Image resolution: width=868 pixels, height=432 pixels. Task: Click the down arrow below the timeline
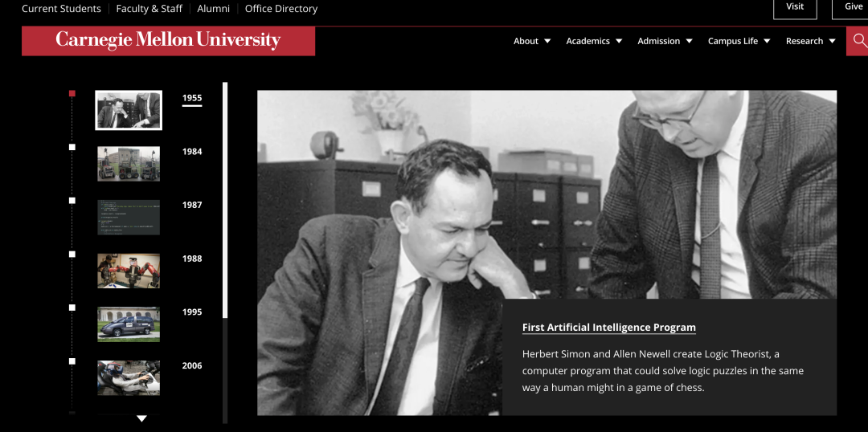pyautogui.click(x=141, y=418)
